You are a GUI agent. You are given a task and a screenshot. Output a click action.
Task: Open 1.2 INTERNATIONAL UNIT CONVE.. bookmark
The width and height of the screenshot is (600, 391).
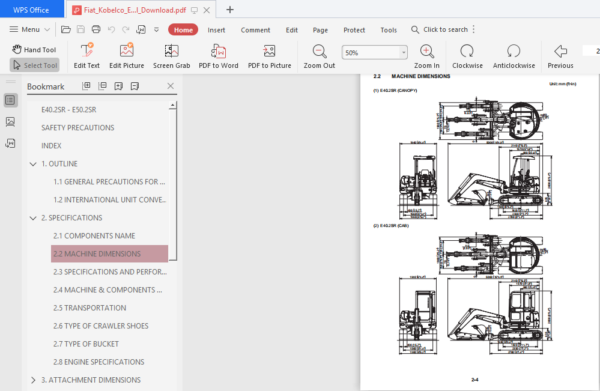(x=109, y=200)
